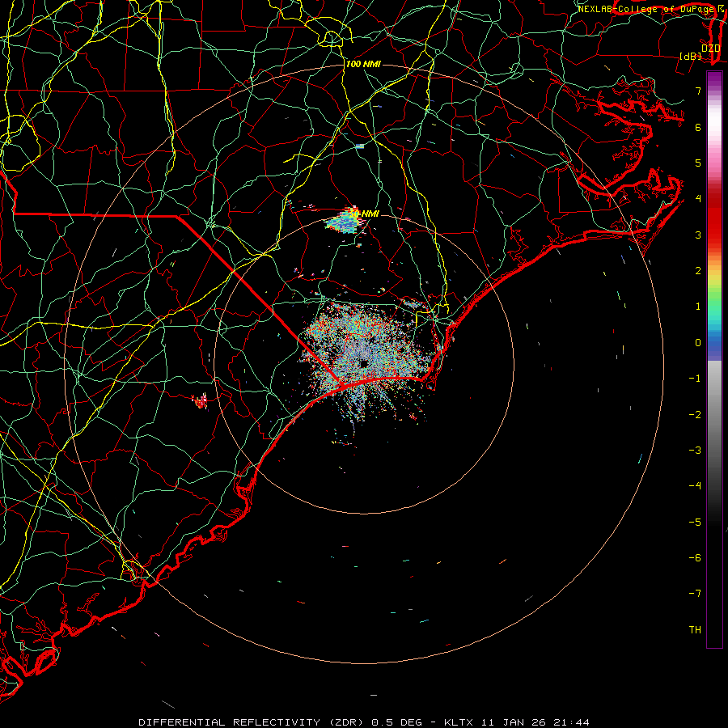Click the KLTX station identifier
This screenshot has width=728, height=728.
[459, 722]
